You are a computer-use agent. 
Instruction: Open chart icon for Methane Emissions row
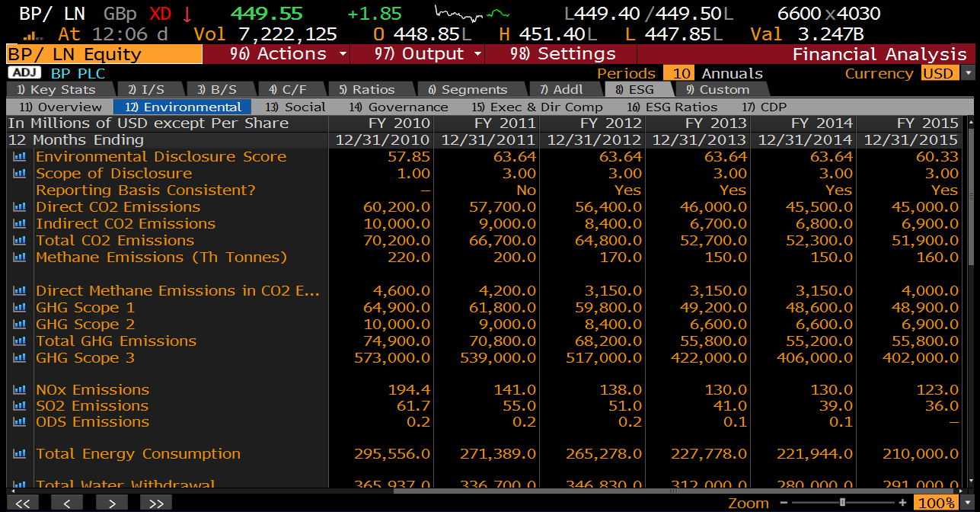[x=19, y=258]
